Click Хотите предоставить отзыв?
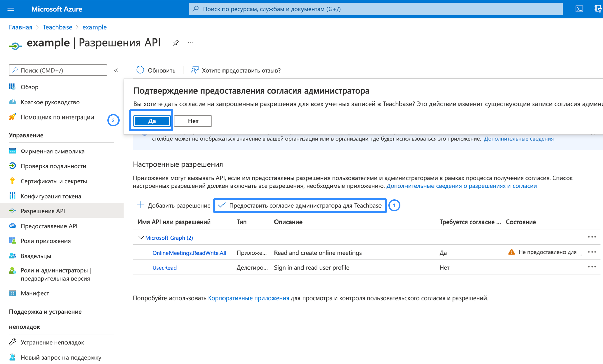This screenshot has height=364, width=603. coord(236,70)
